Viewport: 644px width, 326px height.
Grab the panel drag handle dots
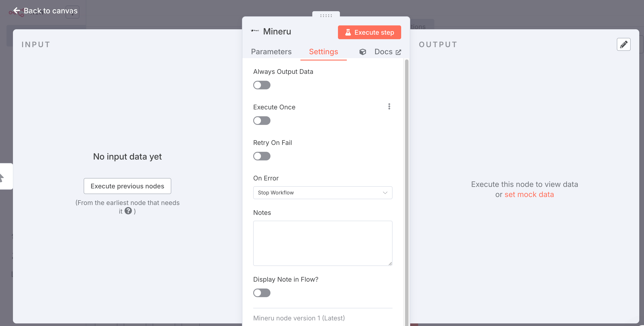coord(326,16)
